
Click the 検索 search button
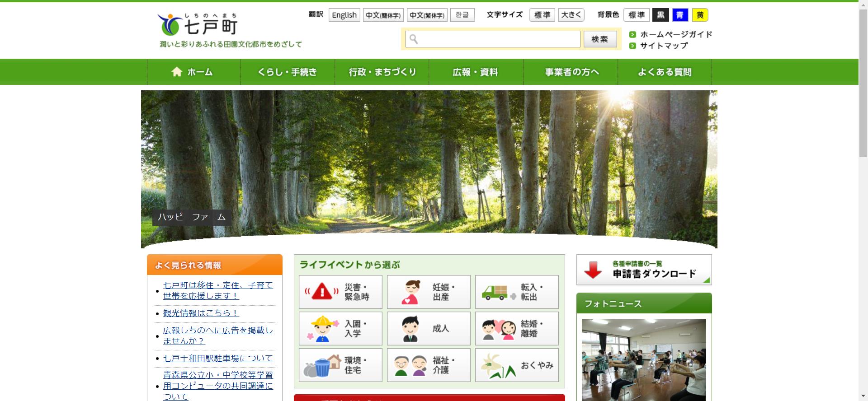(600, 39)
